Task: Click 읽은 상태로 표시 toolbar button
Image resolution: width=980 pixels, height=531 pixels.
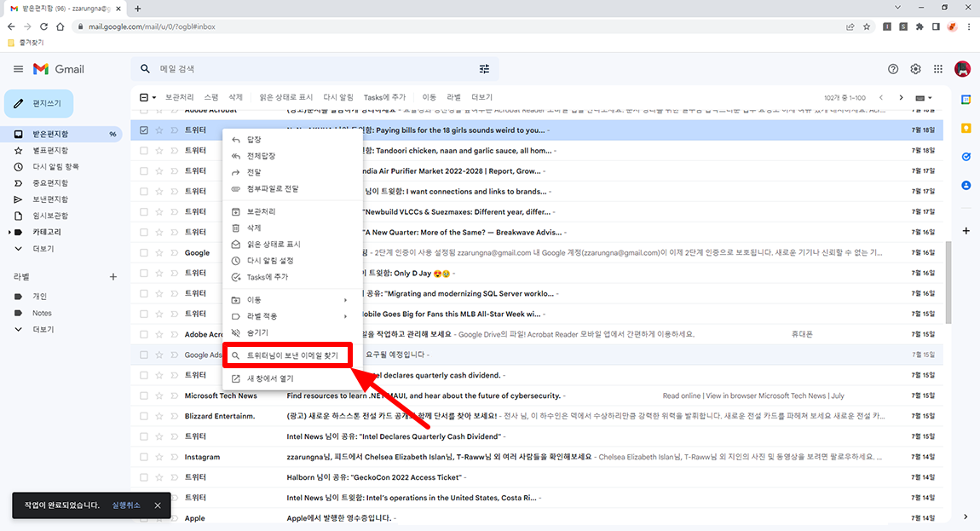Action: [285, 97]
